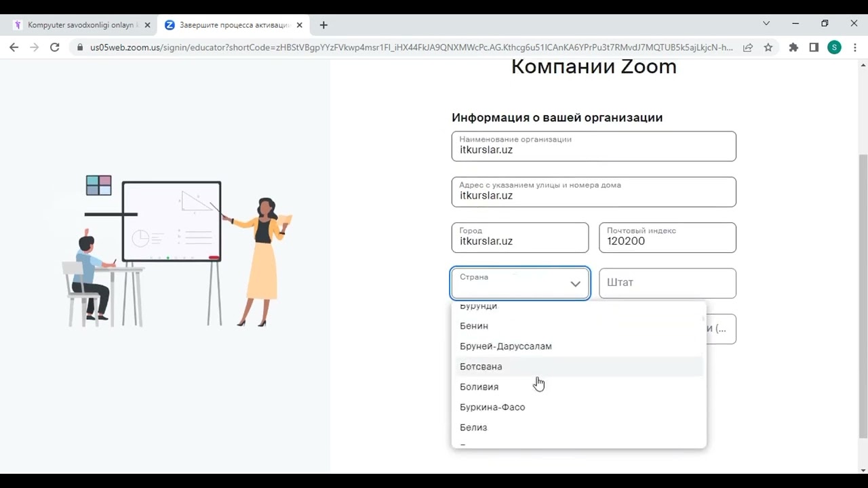Screen dimensions: 868x488
Task: Close the Zoom activation tab
Action: tap(300, 25)
